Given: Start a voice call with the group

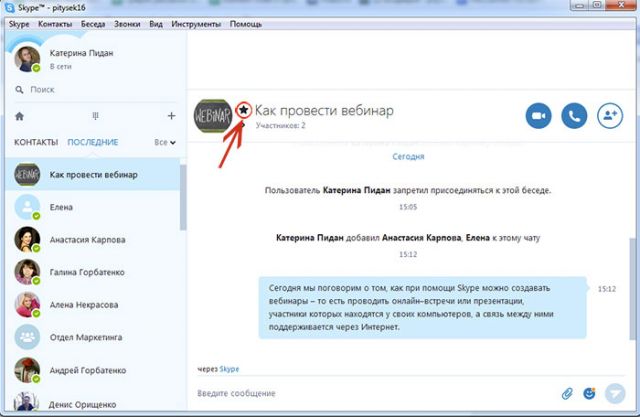Looking at the screenshot, I should click(574, 116).
